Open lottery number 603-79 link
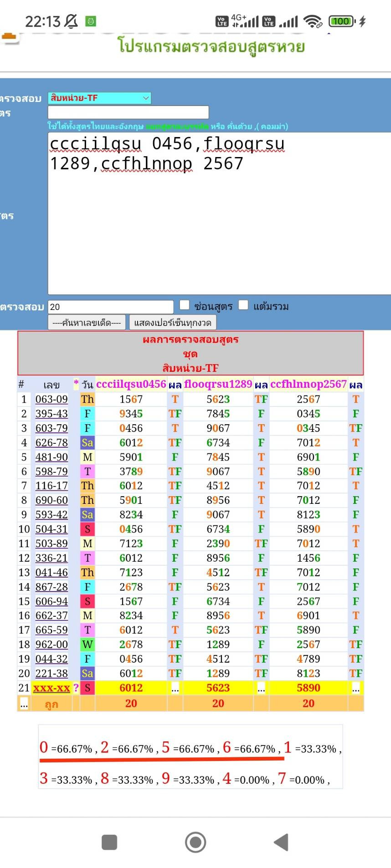 pos(51,428)
